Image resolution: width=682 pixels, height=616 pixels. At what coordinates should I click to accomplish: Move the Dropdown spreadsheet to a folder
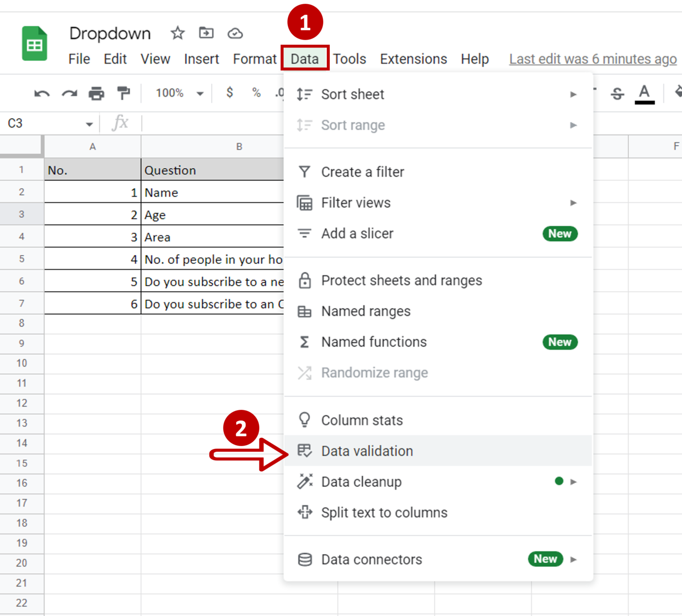point(206,33)
